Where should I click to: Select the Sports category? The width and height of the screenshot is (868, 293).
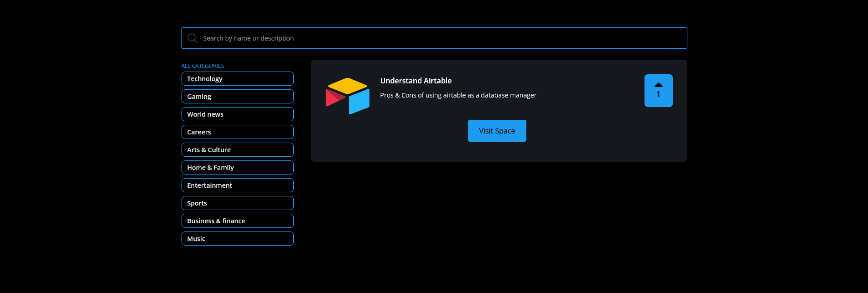point(238,203)
